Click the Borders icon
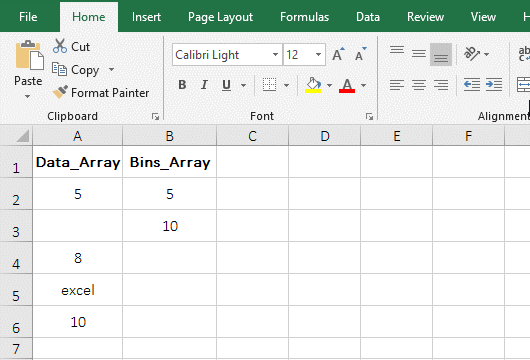This screenshot has width=530, height=360. (269, 85)
